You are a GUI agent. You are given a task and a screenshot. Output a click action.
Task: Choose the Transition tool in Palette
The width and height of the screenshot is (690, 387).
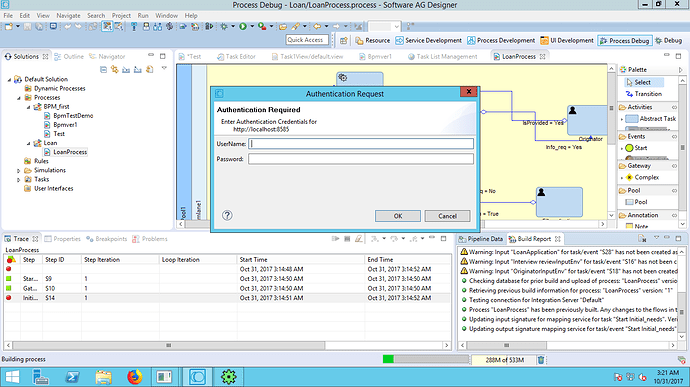pyautogui.click(x=644, y=94)
